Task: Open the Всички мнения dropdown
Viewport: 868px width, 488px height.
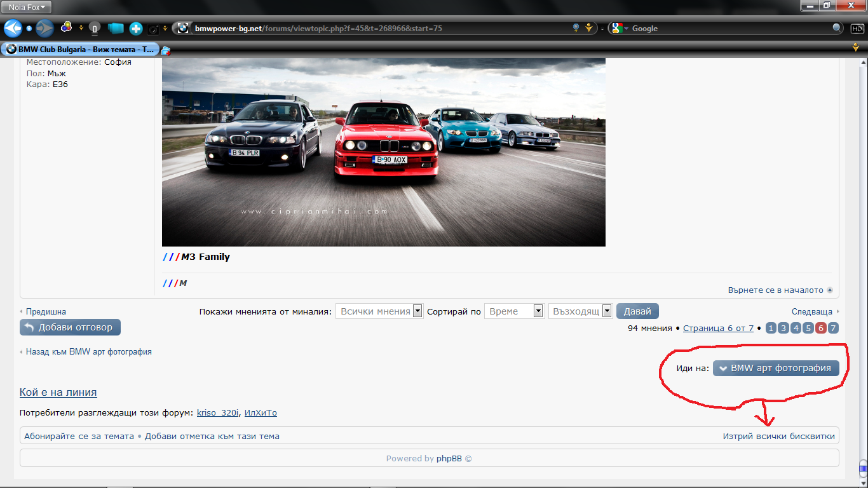Action: pos(379,311)
